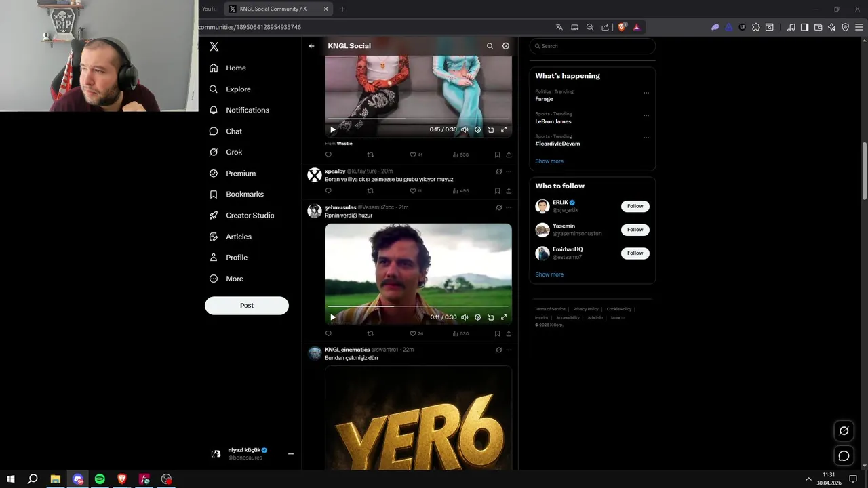Open Notifications from the sidebar
Viewport: 868px width, 488px height.
coord(239,110)
